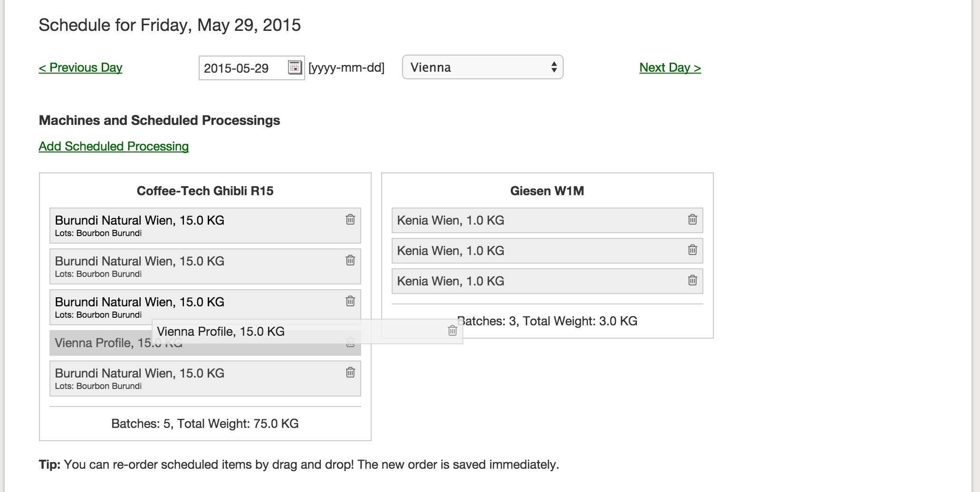Open the Vienna location dropdown
The image size is (980, 492).
(482, 67)
